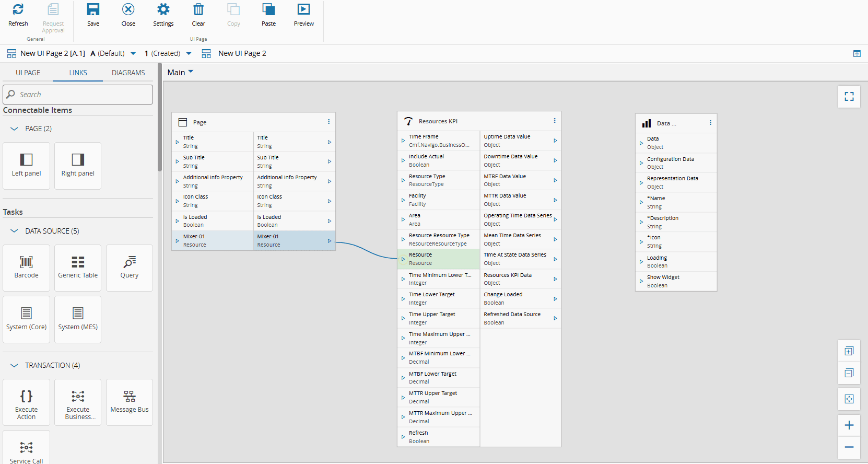Collapse the PAGE (2) section

coord(14,129)
